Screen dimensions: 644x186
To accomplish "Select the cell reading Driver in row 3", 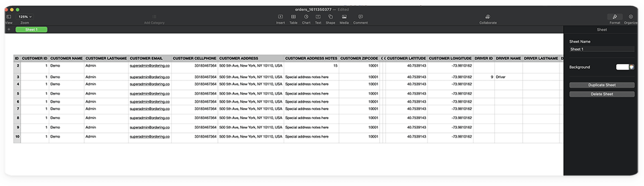I will pyautogui.click(x=509, y=77).
